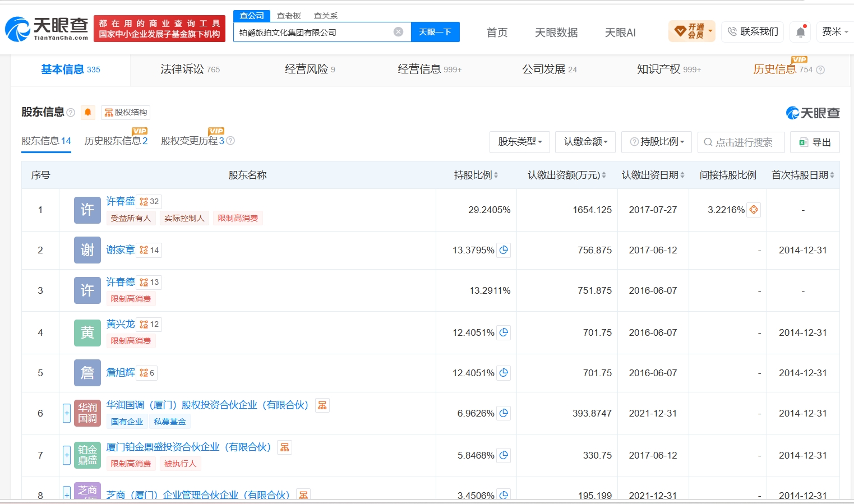The height and width of the screenshot is (504, 854).
Task: Open the 持股比例 dropdown filter
Action: [657, 142]
